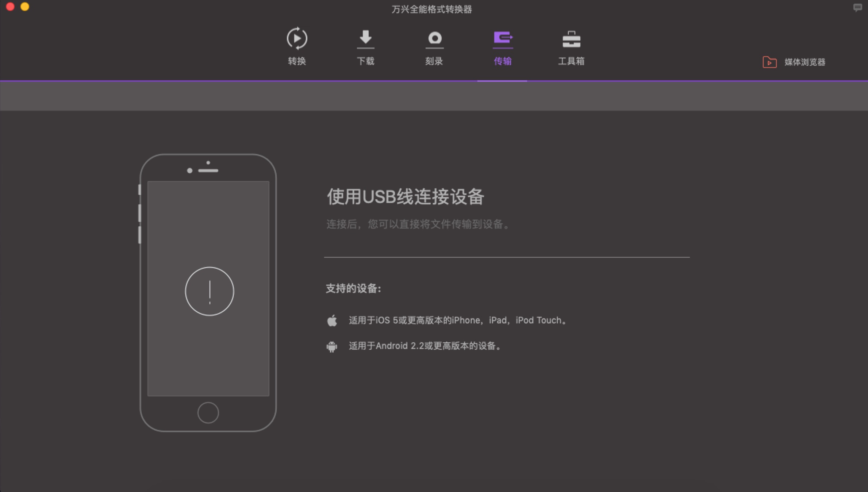Click the iOS 5 supported devices text
This screenshot has width=868, height=492.
[458, 320]
